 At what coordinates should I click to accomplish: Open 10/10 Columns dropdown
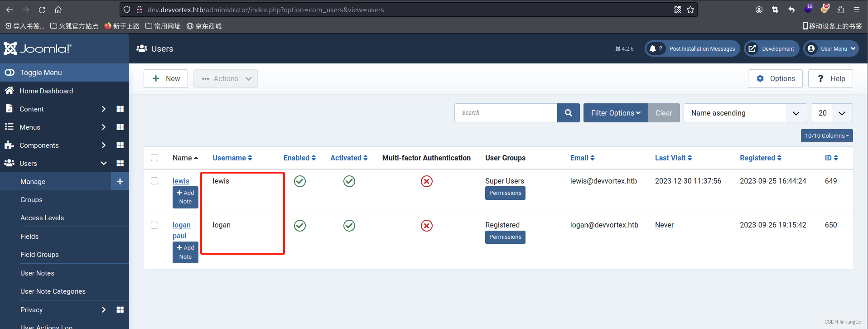[x=827, y=135]
